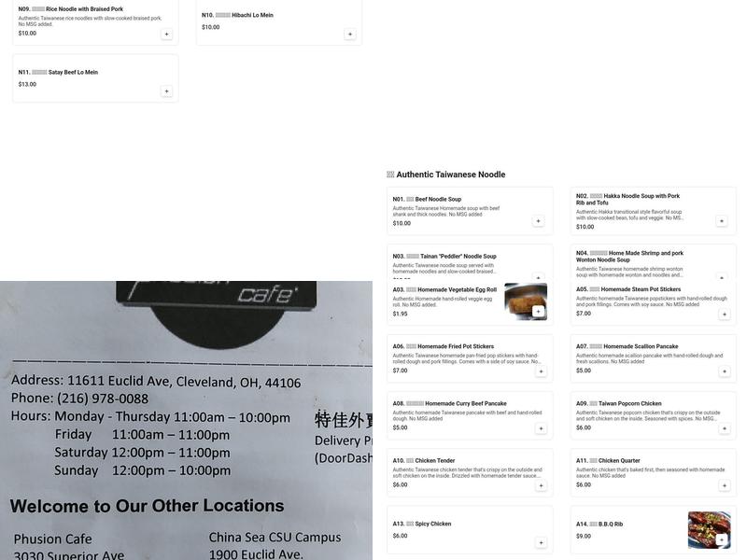Add Hakka Noodle Soup with Pork Rib

(x=721, y=219)
